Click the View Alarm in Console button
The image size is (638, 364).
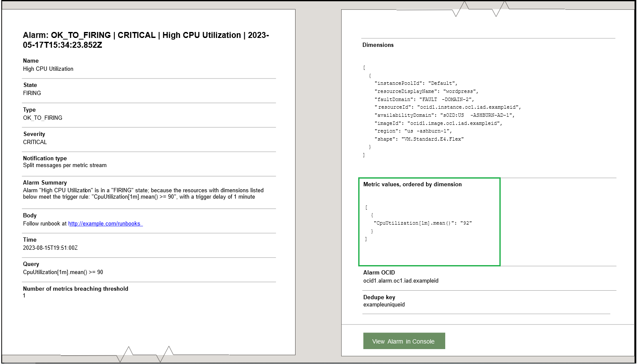(x=404, y=341)
